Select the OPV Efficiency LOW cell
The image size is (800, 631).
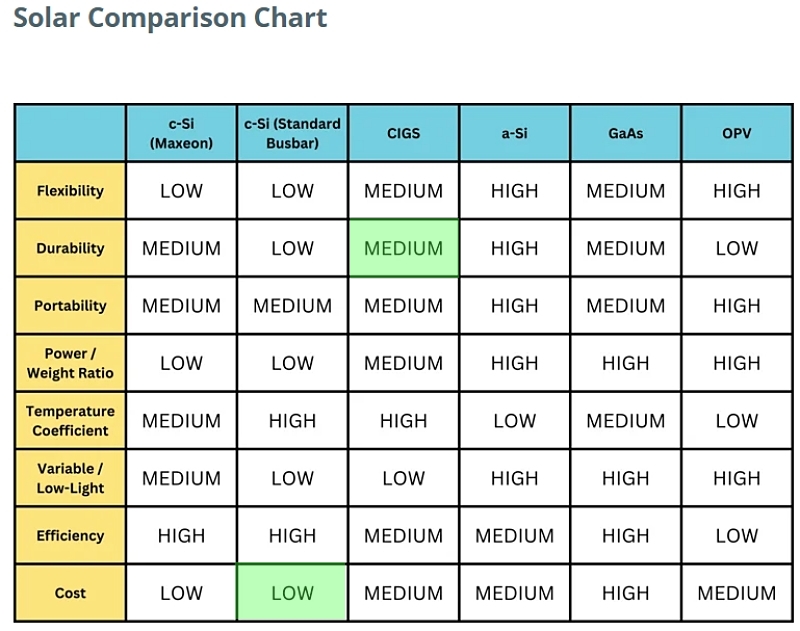point(736,536)
